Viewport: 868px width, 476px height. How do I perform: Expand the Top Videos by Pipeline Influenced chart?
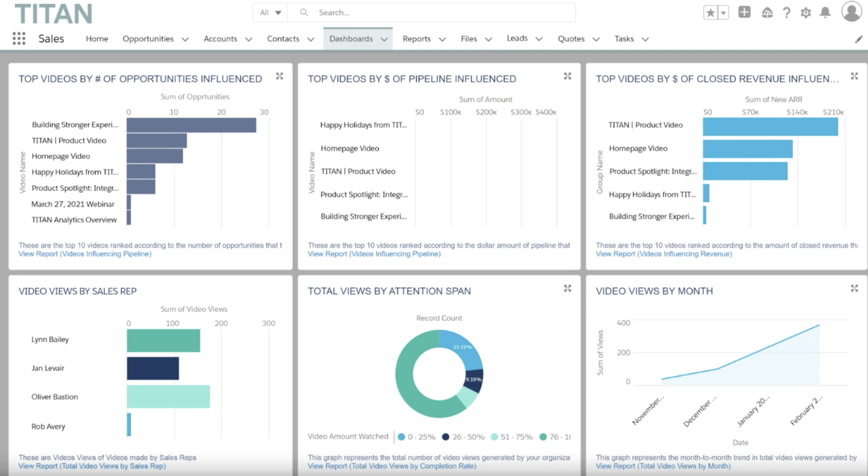pos(567,76)
